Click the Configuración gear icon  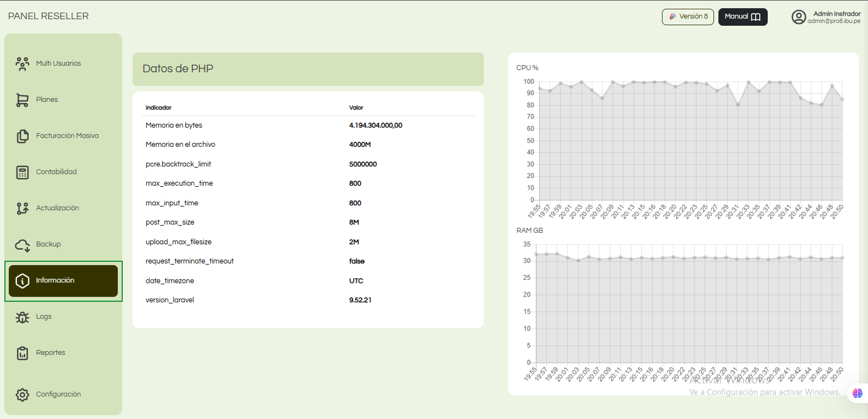tap(22, 394)
